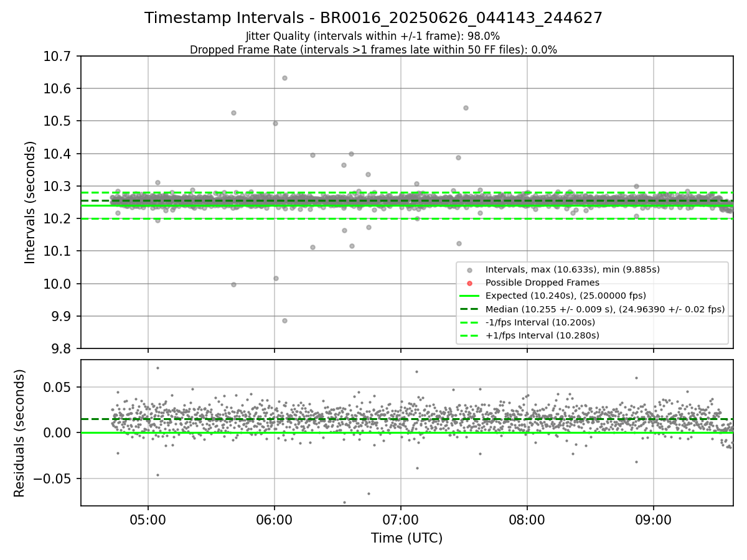Viewport: 747px width, 560px height.
Task: Click the 'Intervals (seconds)' y-axis label
Action: (x=31, y=202)
